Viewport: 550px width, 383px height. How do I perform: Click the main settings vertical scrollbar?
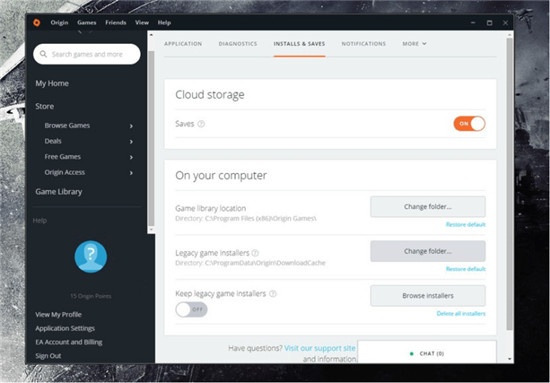coord(510,184)
